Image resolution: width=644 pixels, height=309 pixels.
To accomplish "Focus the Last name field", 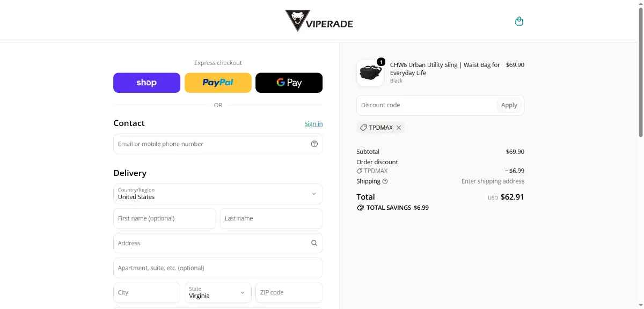I will point(271,218).
